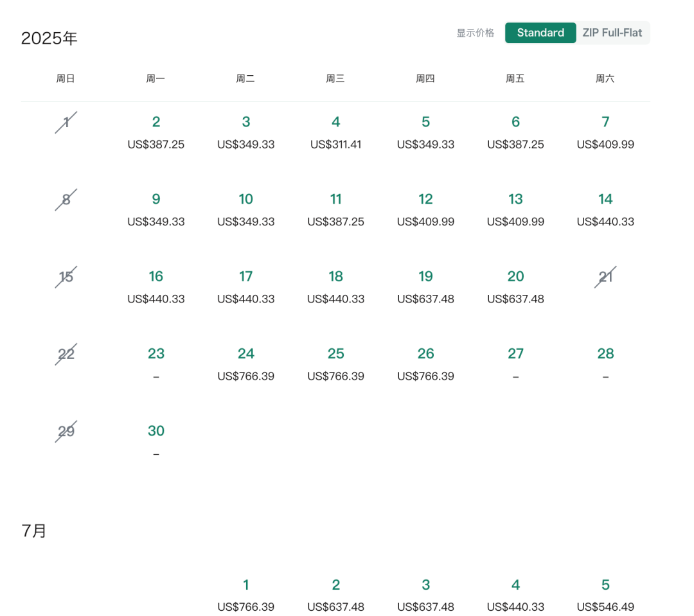Choose June 5 at US$349.33
Image resolution: width=694 pixels, height=616 pixels.
point(425,132)
